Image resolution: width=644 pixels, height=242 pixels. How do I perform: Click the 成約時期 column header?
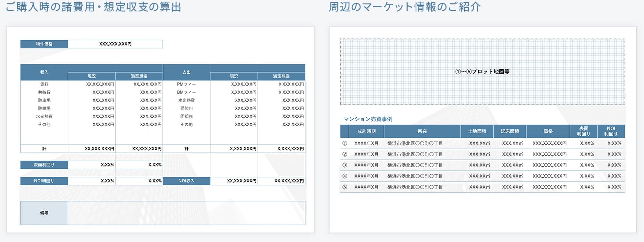point(366,131)
